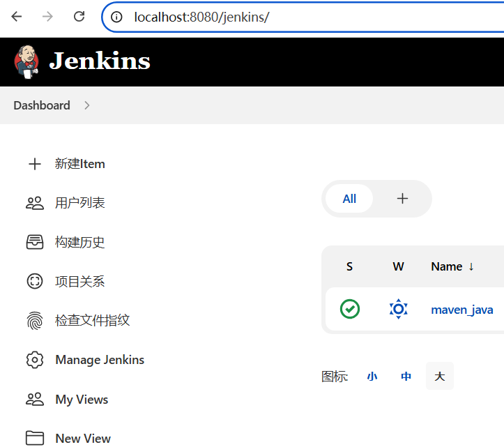This screenshot has height=447, width=504.
Task: Open 项目关系 project relationship
Action: click(x=79, y=282)
